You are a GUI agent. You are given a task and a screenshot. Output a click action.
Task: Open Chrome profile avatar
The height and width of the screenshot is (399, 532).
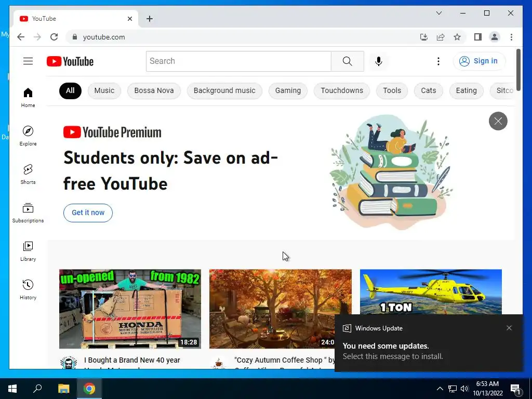[495, 37]
